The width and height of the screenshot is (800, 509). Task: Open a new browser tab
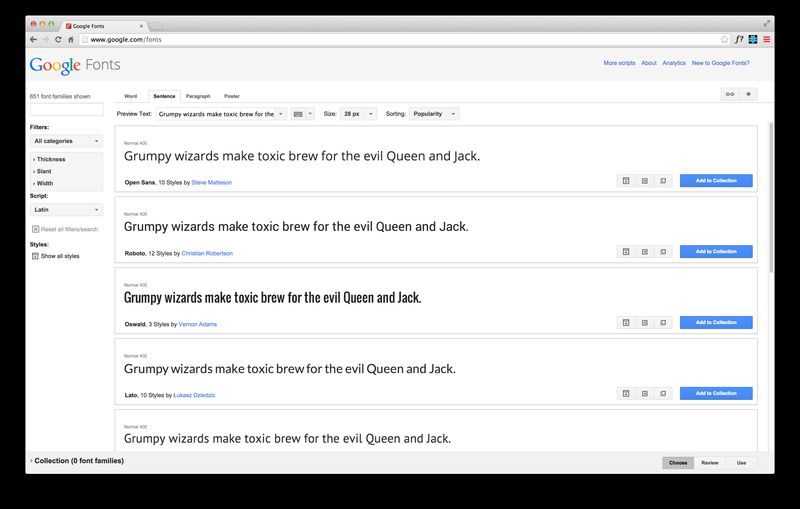[x=157, y=26]
